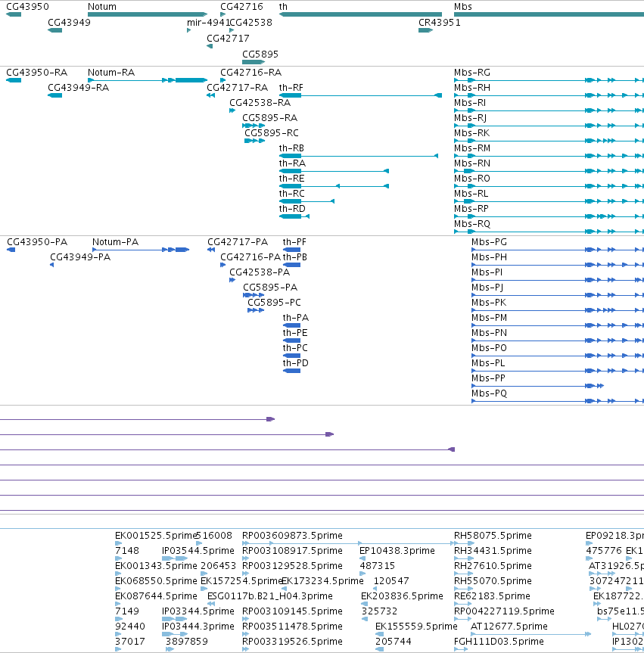Select EK068550.5prime EST
Screen dimensions: 644x653
(118, 589)
